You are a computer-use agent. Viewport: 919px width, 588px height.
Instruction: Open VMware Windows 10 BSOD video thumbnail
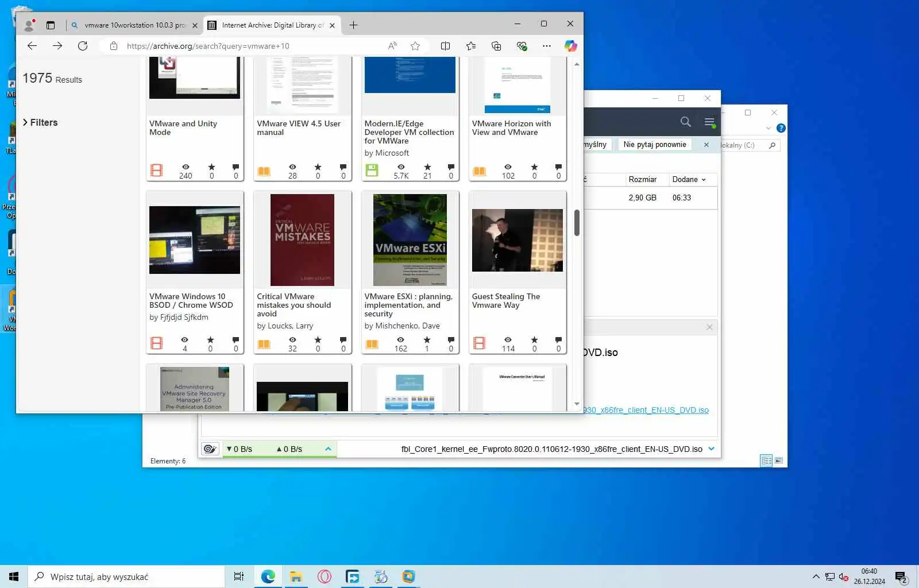click(x=195, y=240)
